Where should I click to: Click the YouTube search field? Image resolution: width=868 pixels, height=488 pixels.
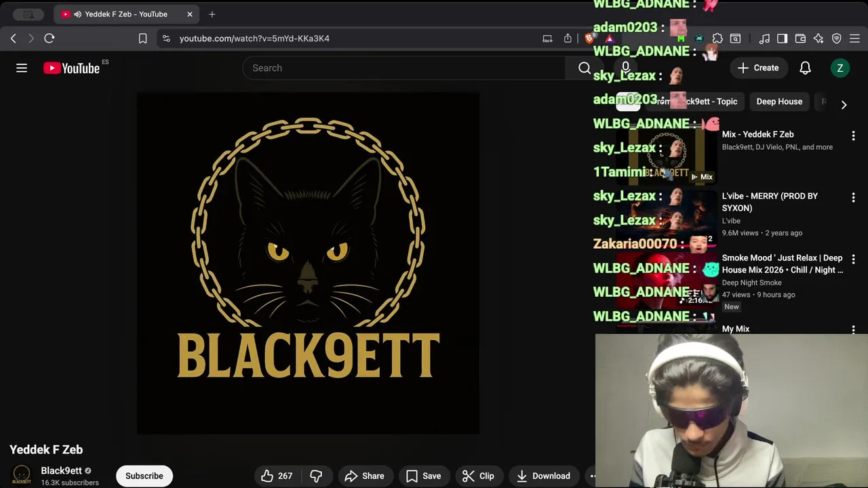403,68
